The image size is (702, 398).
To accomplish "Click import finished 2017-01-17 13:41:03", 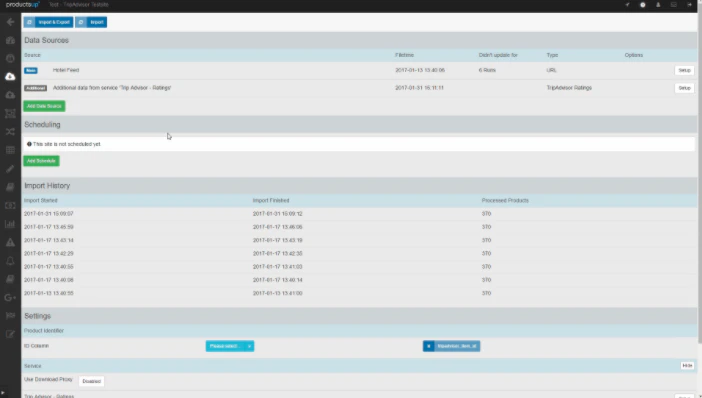I will 277,267.
